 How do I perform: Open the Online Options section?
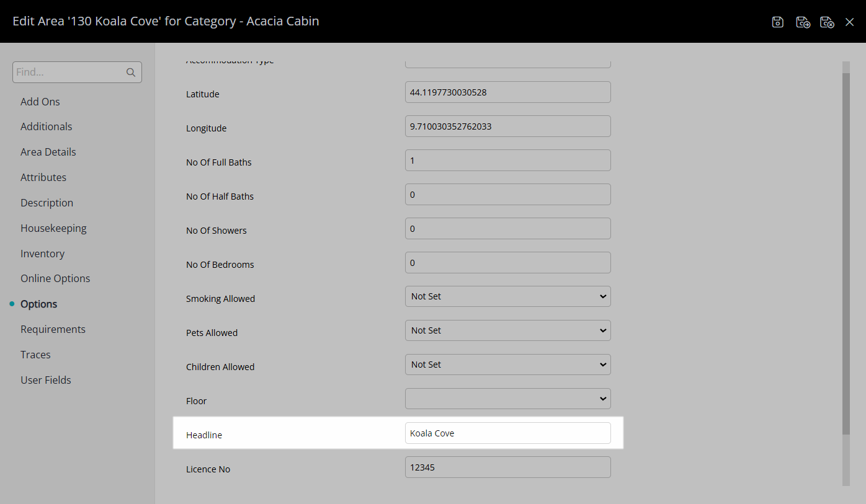tap(55, 278)
